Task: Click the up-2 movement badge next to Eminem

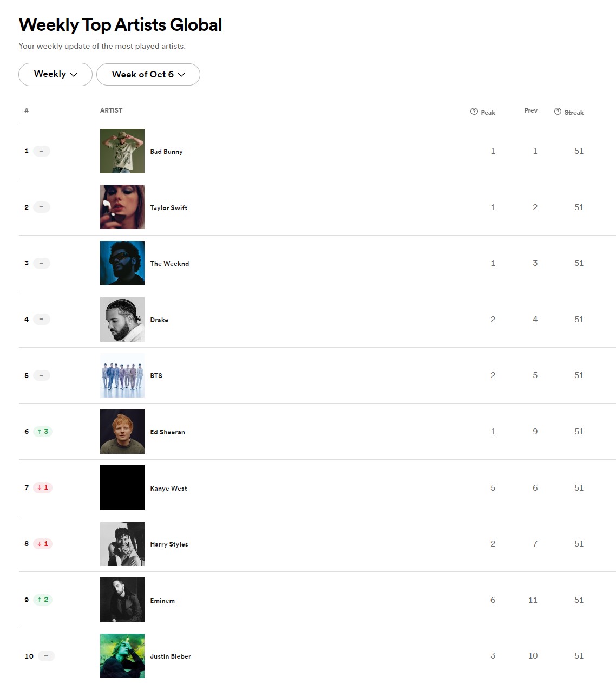Action: [42, 600]
